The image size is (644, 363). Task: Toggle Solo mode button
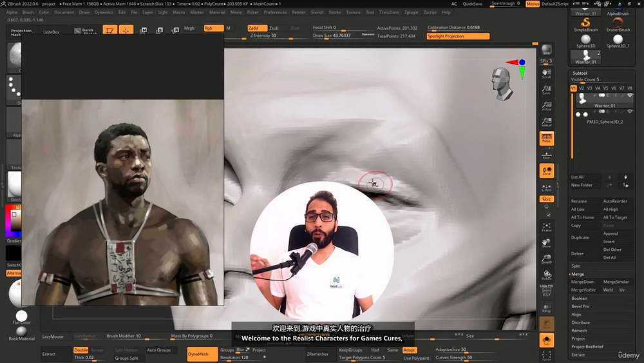pos(546,340)
